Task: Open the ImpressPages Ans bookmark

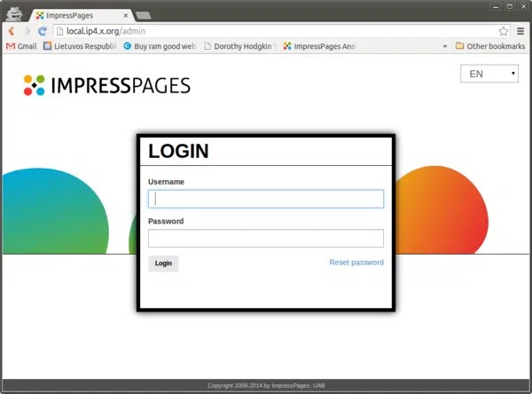Action: (x=320, y=46)
